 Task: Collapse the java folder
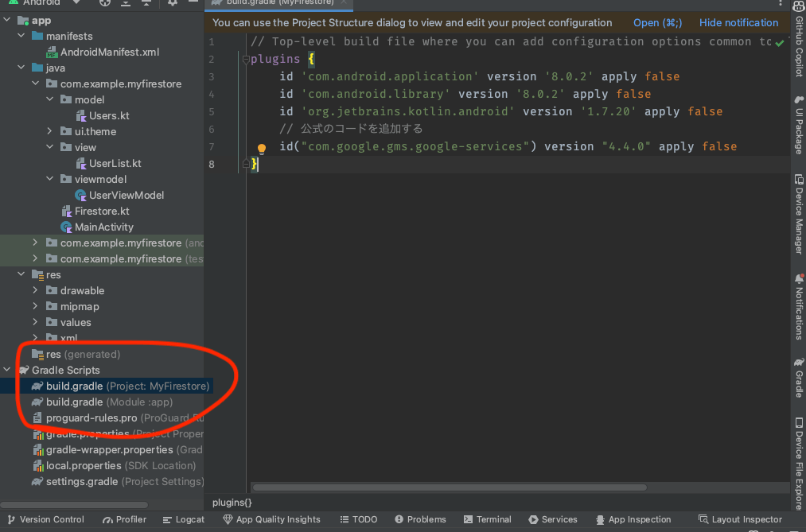(x=21, y=68)
